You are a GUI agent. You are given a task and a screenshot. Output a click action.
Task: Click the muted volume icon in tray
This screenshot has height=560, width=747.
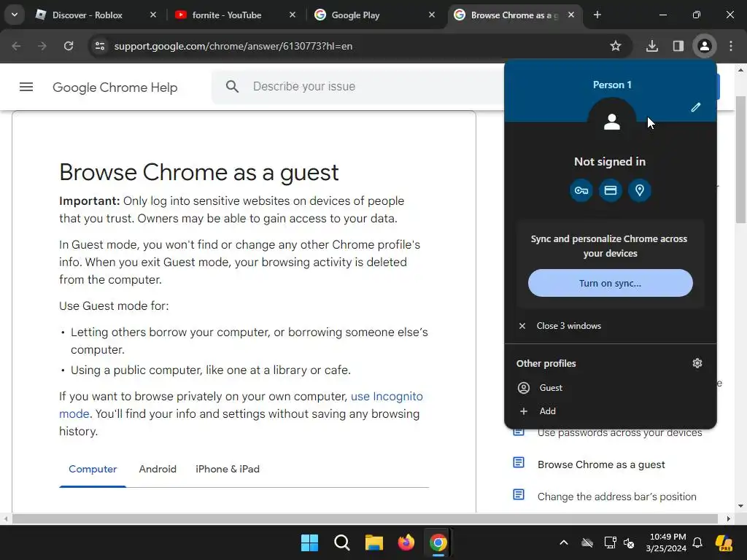pyautogui.click(x=629, y=542)
